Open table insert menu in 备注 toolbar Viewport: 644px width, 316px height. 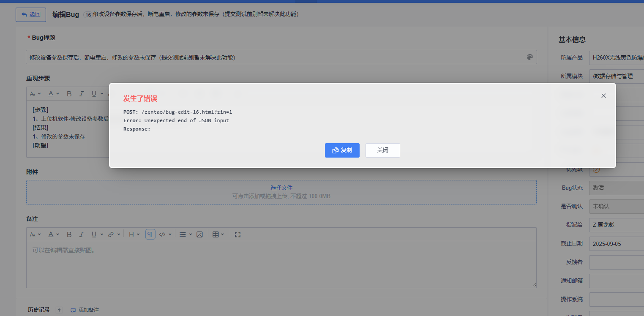(218, 234)
